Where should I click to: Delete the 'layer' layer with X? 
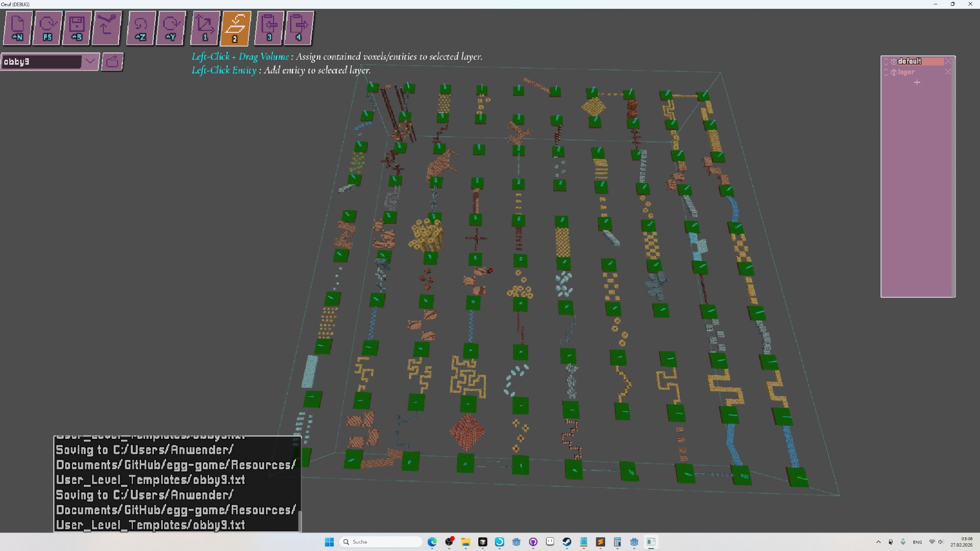(x=948, y=72)
